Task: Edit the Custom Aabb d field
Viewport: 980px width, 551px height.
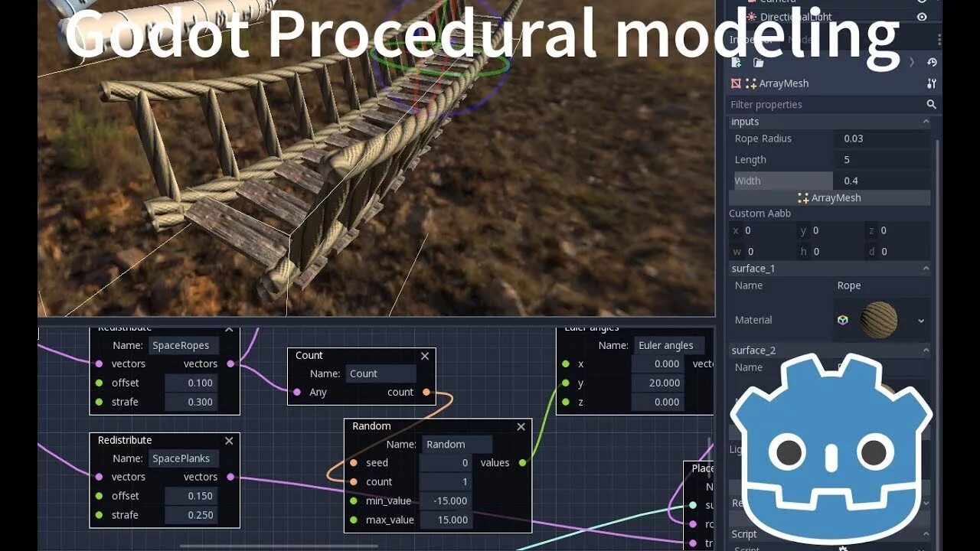Action: click(x=897, y=251)
